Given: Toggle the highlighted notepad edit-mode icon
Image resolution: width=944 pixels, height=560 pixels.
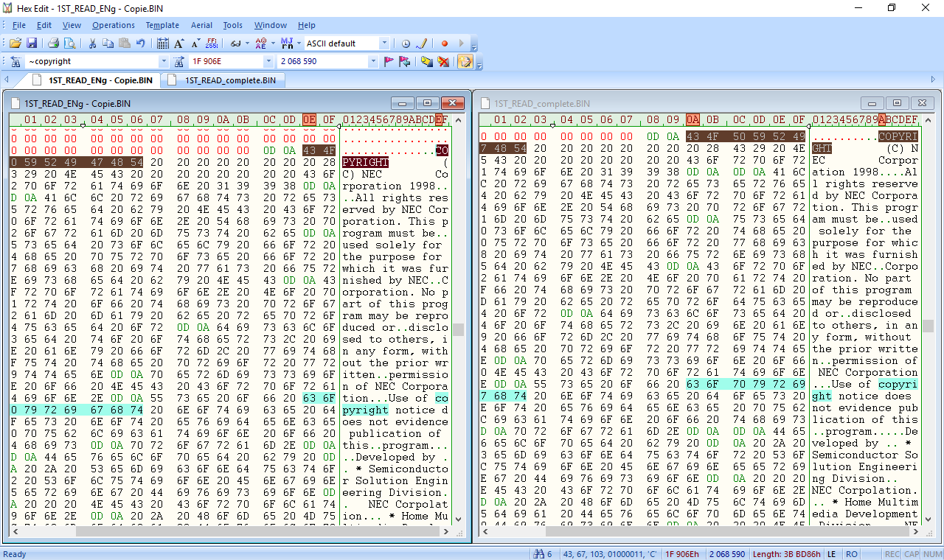Looking at the screenshot, I should (465, 62).
